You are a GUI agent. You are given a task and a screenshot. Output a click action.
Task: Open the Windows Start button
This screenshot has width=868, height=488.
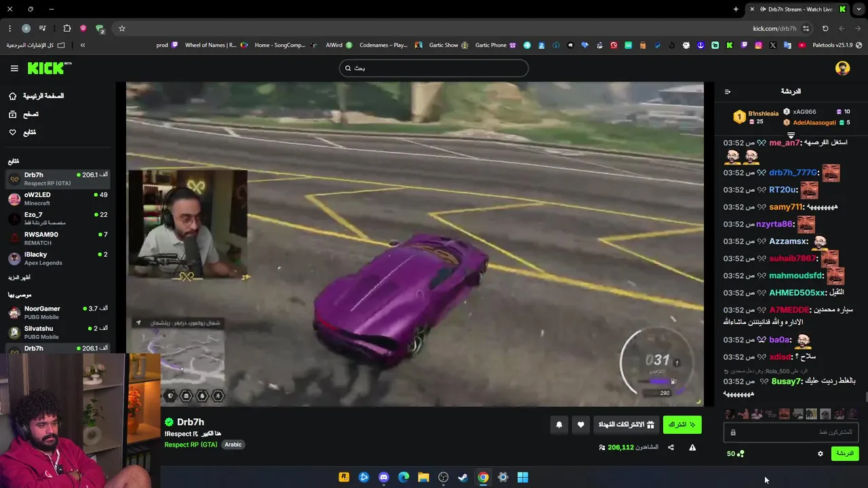point(523,477)
